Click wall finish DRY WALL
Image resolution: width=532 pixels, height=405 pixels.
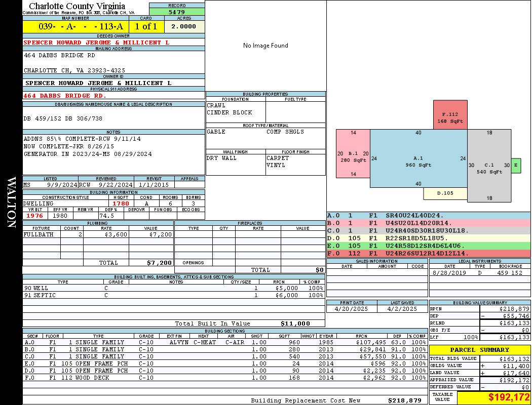click(x=221, y=158)
